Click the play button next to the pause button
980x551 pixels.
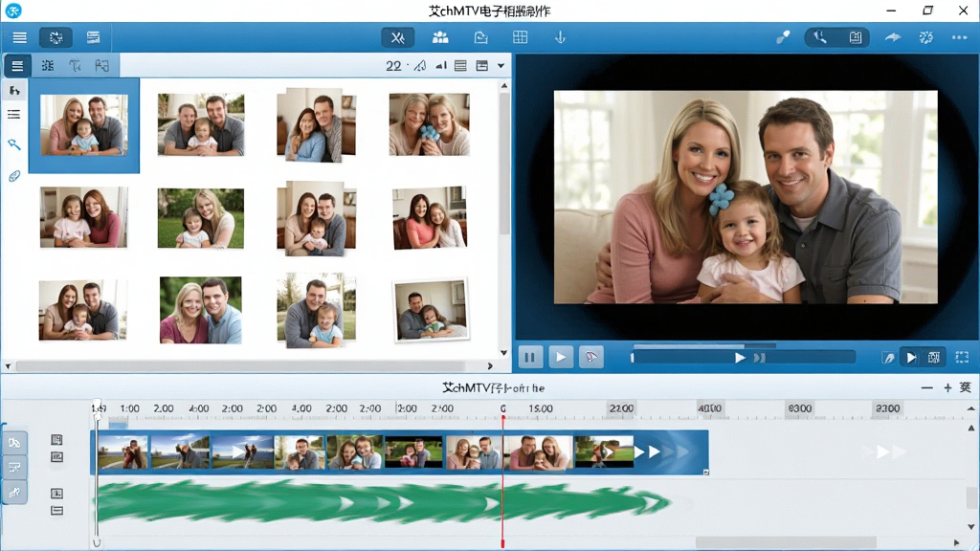(x=561, y=358)
